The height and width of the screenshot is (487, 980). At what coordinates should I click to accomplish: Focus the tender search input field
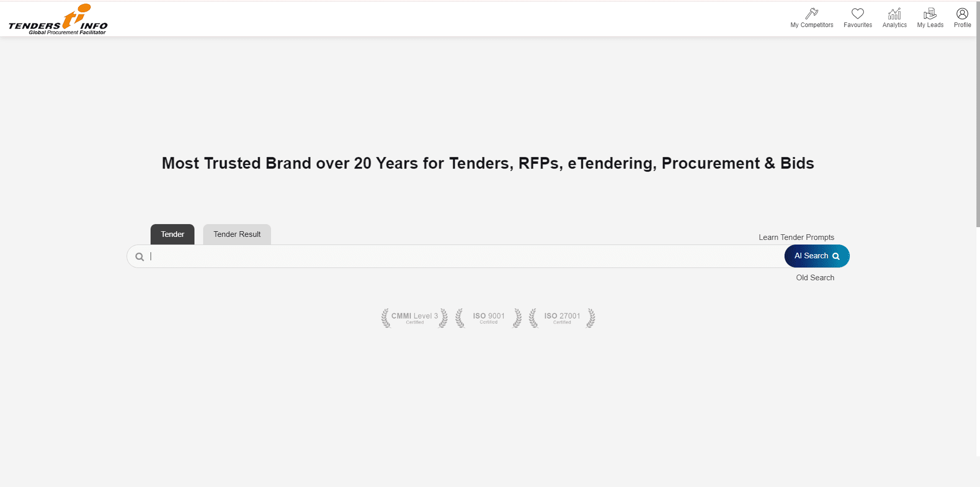point(459,256)
